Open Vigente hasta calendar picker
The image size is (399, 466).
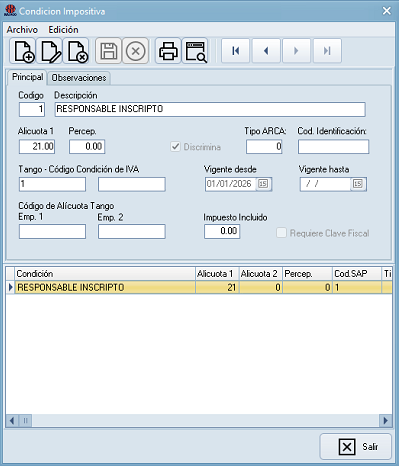[358, 184]
